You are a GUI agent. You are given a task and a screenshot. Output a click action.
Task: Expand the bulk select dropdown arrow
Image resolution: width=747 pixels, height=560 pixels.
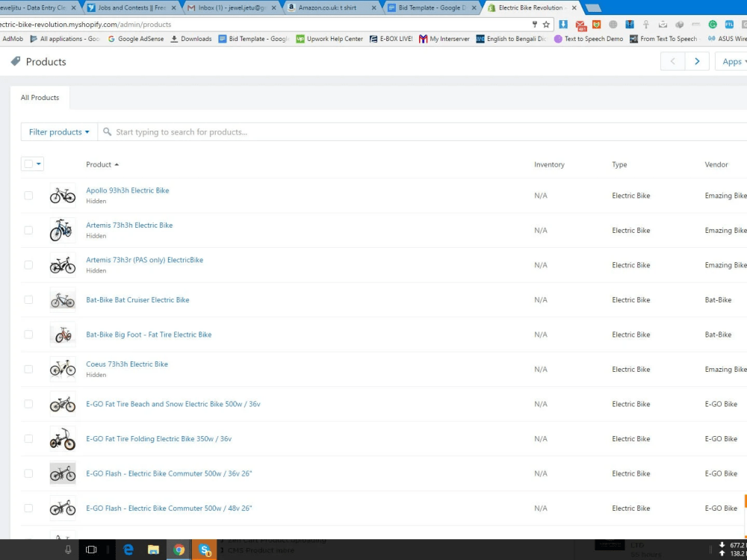pos(39,164)
